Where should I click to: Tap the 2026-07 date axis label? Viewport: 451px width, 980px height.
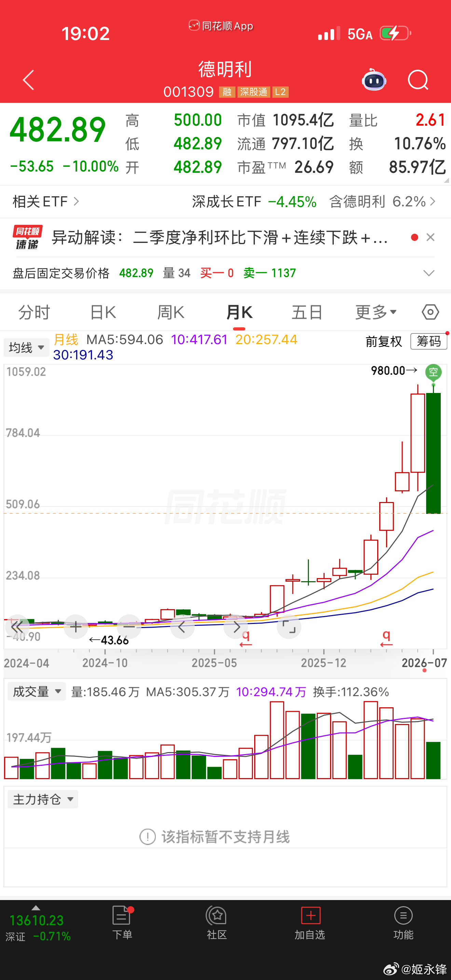424,663
